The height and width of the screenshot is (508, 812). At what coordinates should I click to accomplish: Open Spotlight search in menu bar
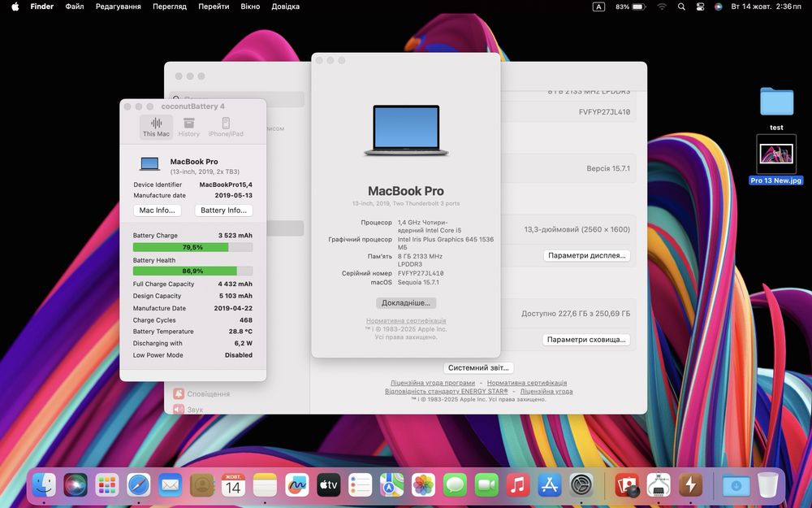coord(681,7)
